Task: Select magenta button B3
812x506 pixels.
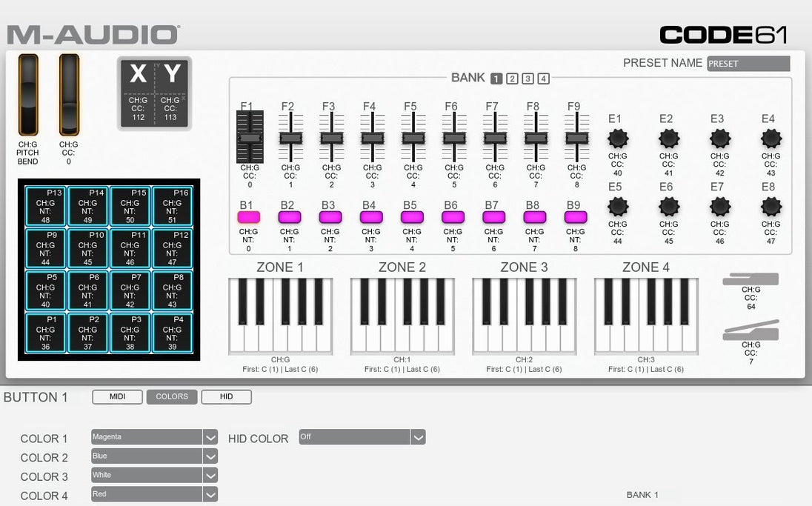Action: (330, 217)
